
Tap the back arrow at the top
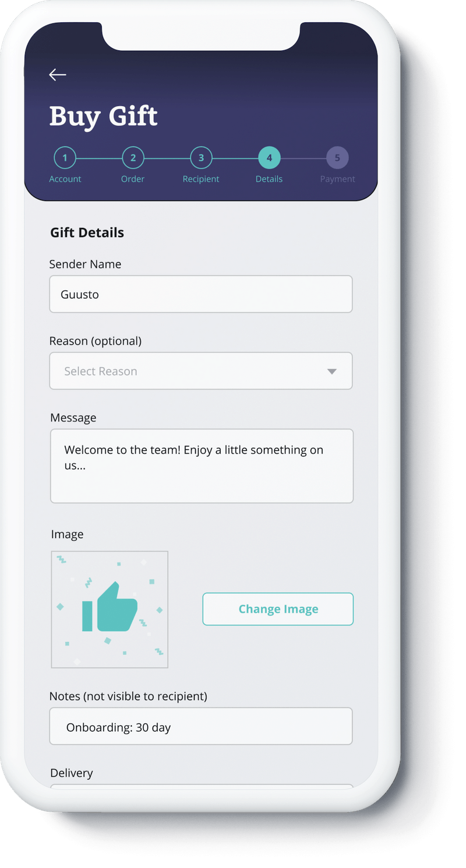pos(58,75)
